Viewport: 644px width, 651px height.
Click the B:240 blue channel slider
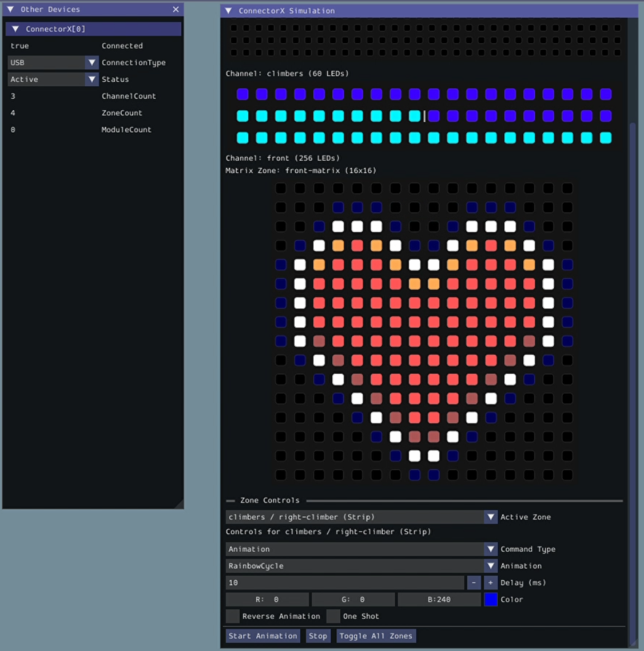(x=439, y=599)
